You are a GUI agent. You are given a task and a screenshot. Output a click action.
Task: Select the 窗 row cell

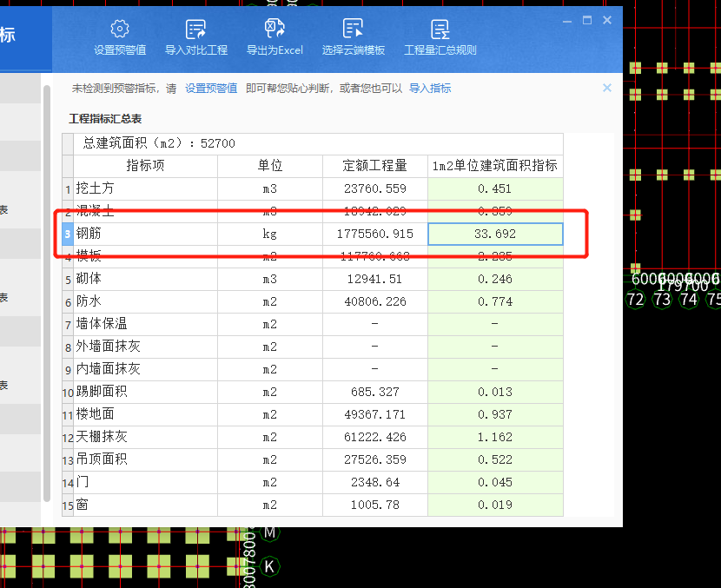pyautogui.click(x=145, y=505)
